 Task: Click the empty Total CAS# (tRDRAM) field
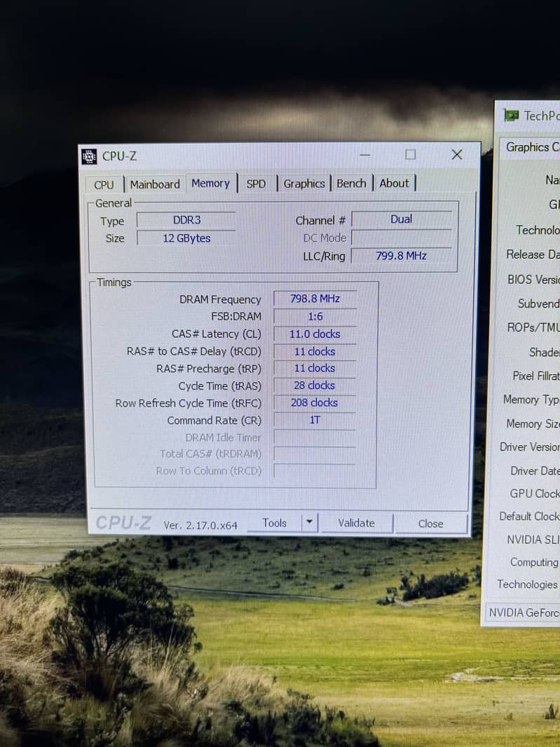[x=315, y=454]
